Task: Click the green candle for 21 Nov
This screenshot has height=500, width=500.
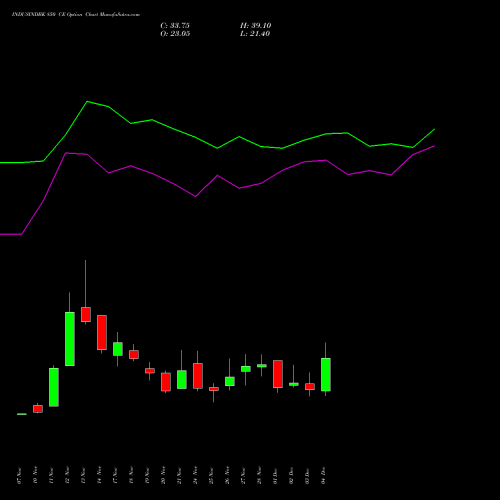Action: 182,379
